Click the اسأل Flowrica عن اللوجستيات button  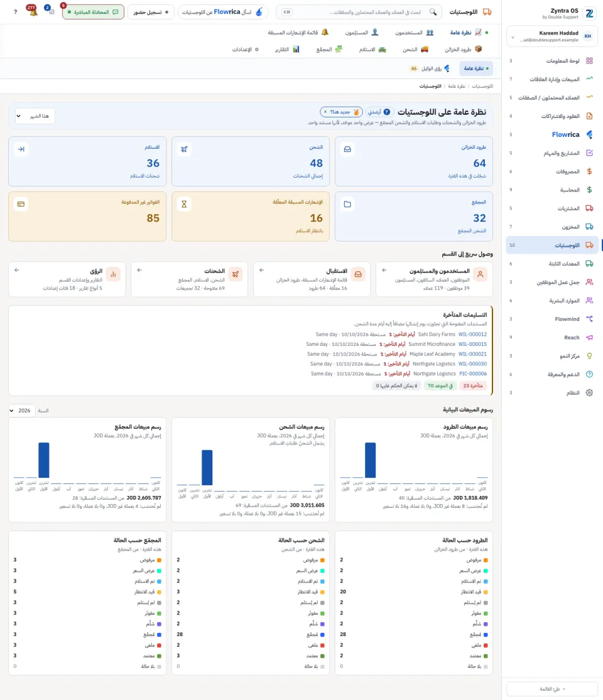[223, 12]
